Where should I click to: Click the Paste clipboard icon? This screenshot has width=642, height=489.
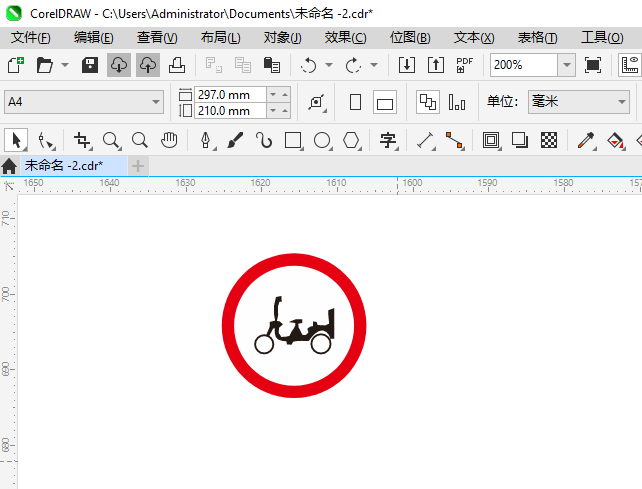pyautogui.click(x=271, y=65)
